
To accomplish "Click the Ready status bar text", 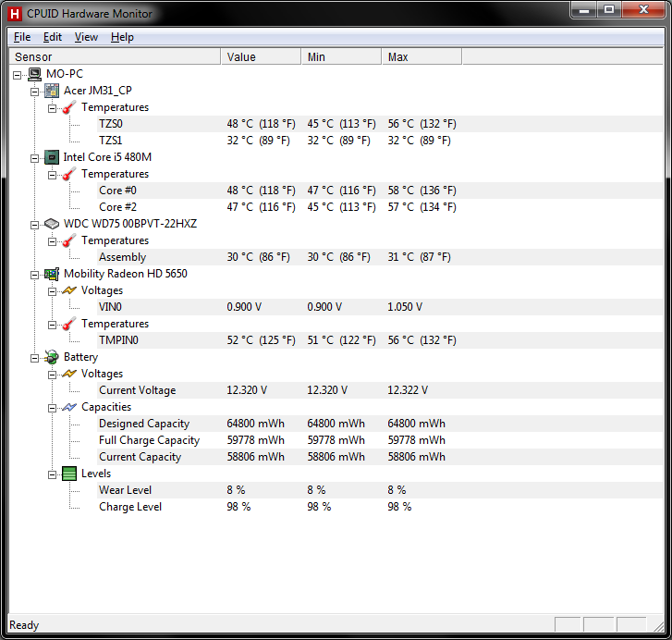I will click(x=24, y=625).
